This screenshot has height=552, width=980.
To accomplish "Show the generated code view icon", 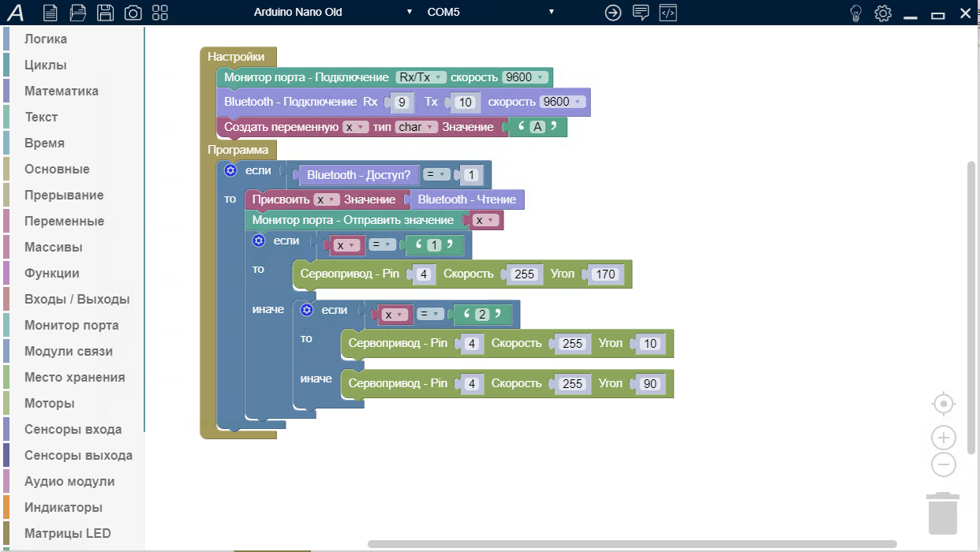I will [x=668, y=13].
